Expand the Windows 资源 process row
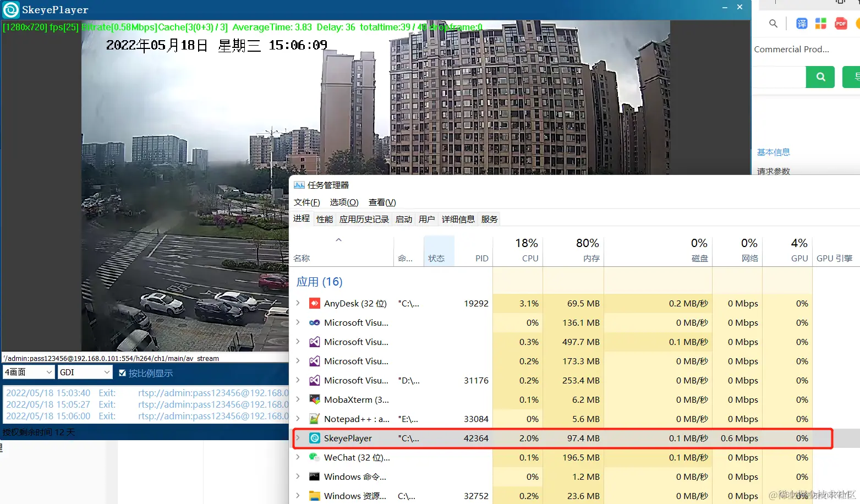 click(298, 496)
